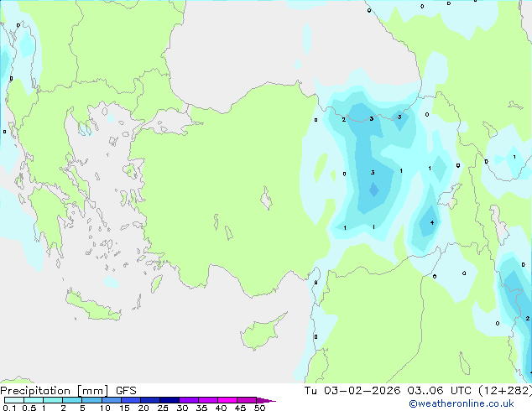Click the legend label '50'
This screenshot has height=411, width=532.
click(x=259, y=408)
